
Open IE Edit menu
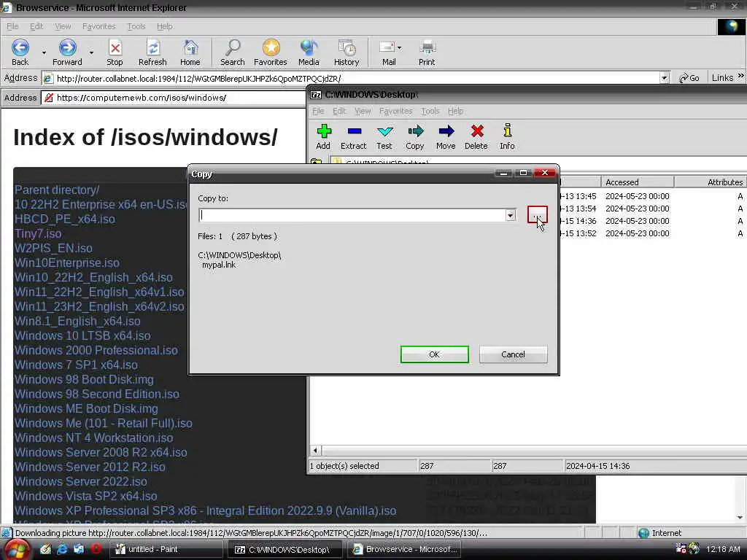tap(36, 26)
